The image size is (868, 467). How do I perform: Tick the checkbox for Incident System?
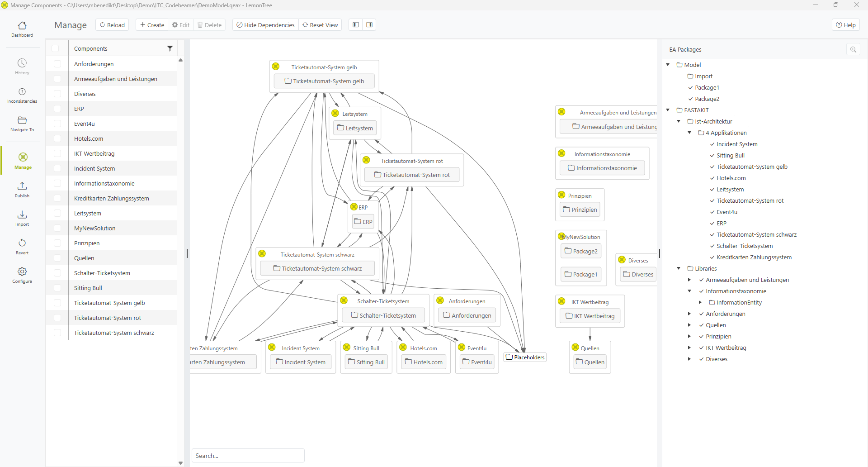tap(57, 168)
